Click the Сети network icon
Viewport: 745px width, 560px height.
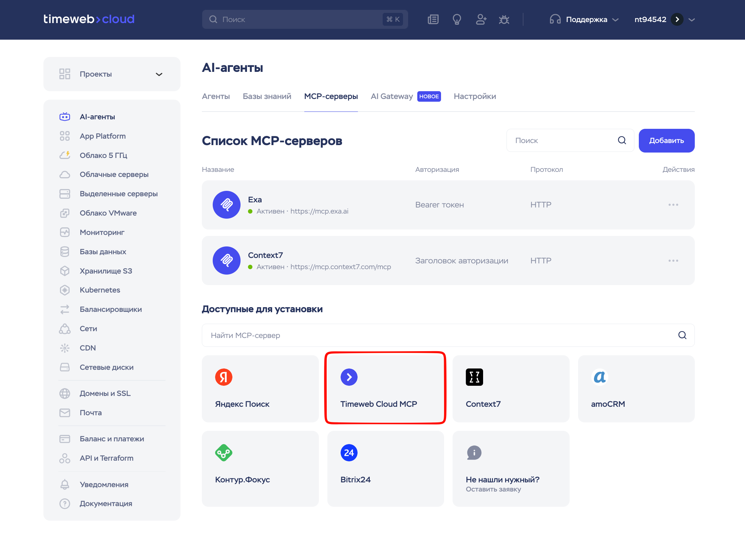tap(64, 328)
